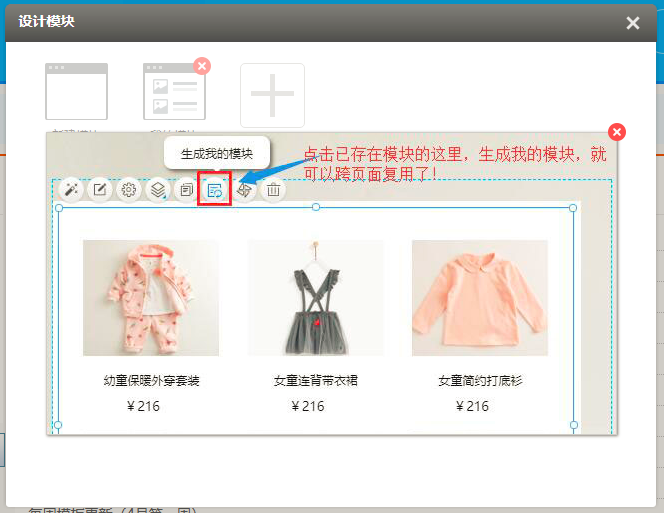Screen dimensions: 664x513
Task: Select the blank new module thumbnail
Action: click(77, 92)
